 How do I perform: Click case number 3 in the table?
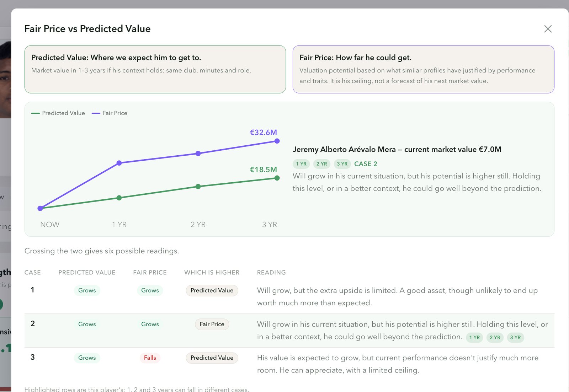tap(32, 357)
